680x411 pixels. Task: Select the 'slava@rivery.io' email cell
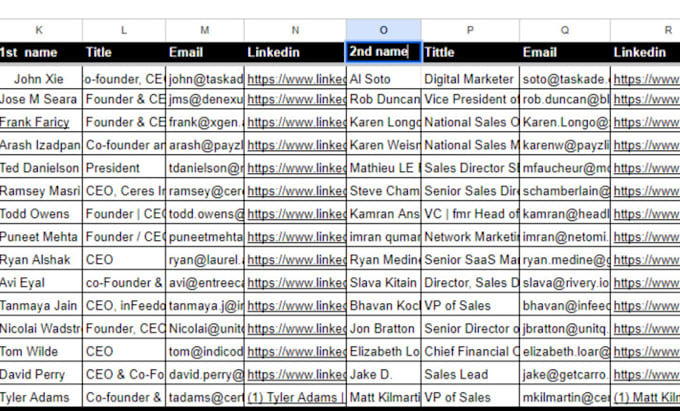565,283
